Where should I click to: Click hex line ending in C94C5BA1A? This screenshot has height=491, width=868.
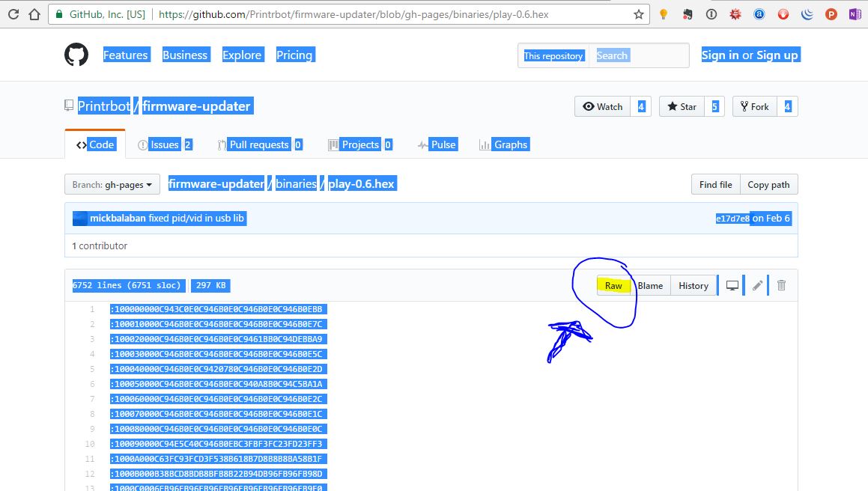click(218, 384)
